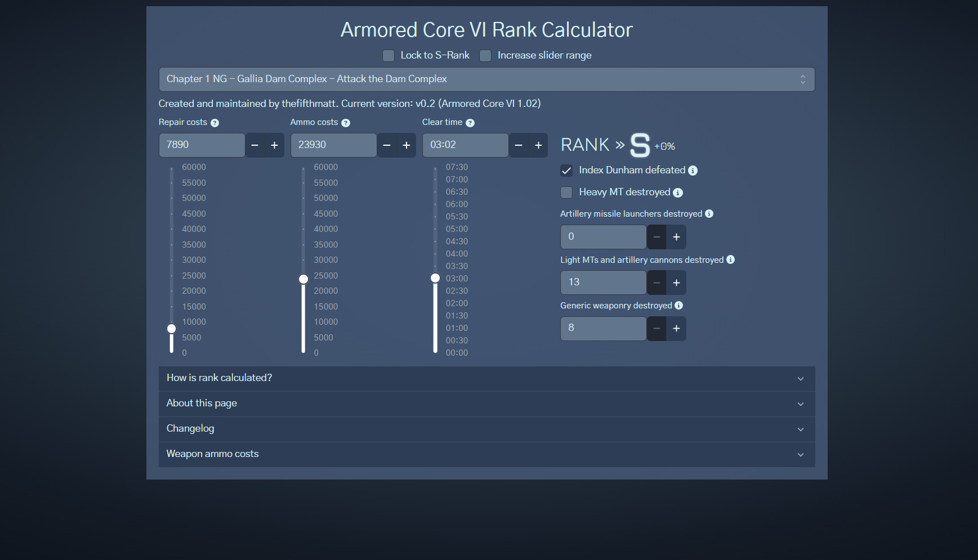Click the 45000 mark on Ammo costs scale
The image size is (978, 560).
[x=326, y=214]
